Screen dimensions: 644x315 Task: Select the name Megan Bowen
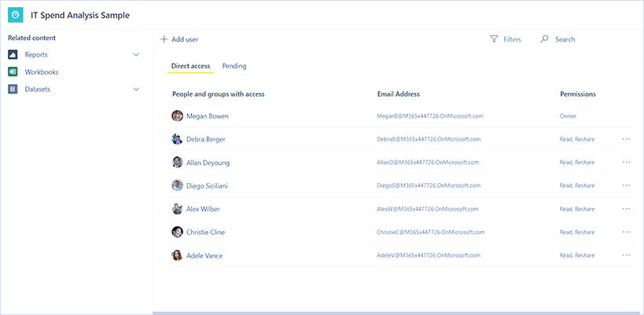pyautogui.click(x=208, y=116)
